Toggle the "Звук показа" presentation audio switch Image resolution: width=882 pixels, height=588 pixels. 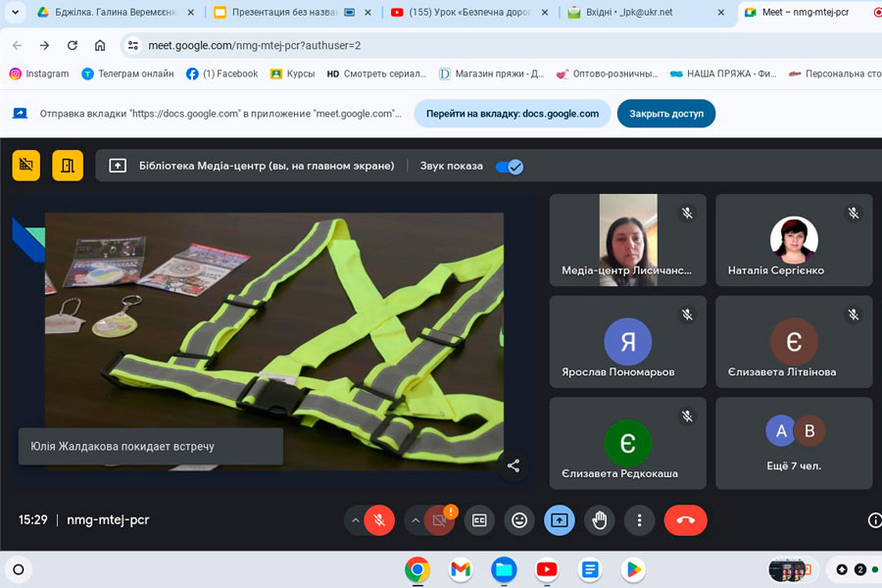coord(510,167)
